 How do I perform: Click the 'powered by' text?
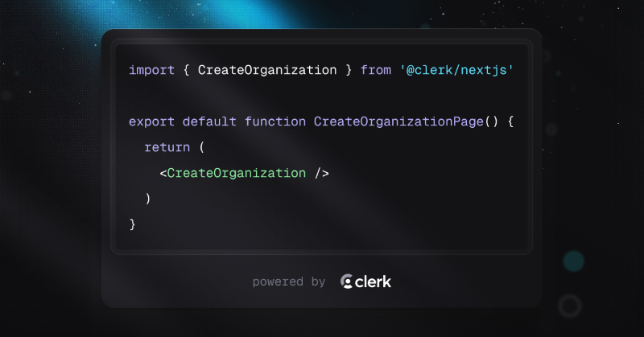[289, 282]
